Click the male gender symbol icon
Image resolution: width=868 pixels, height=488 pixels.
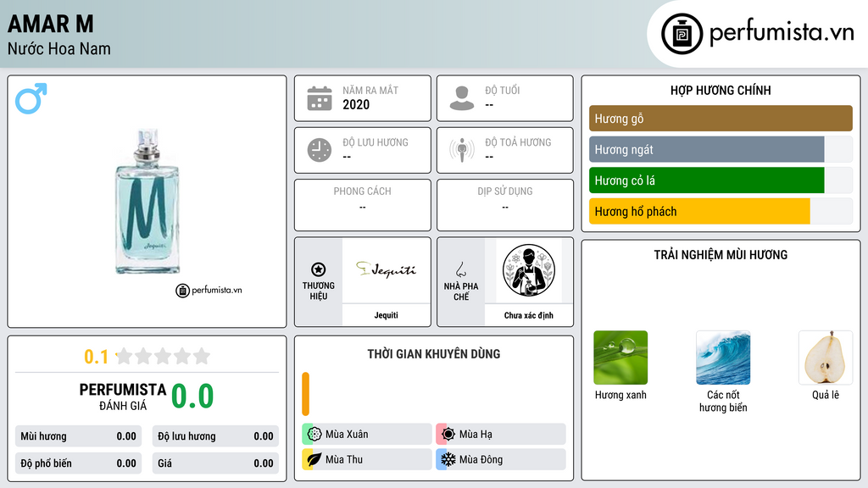click(31, 98)
